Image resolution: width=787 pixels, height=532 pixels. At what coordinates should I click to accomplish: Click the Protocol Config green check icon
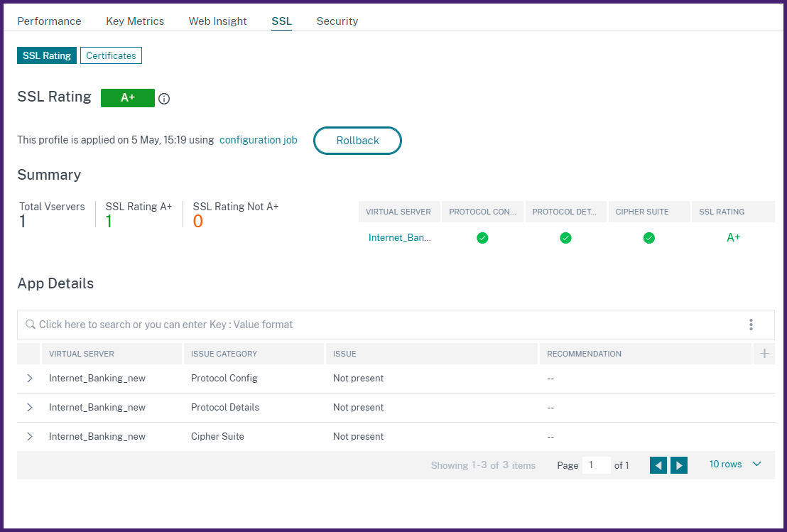tap(482, 238)
